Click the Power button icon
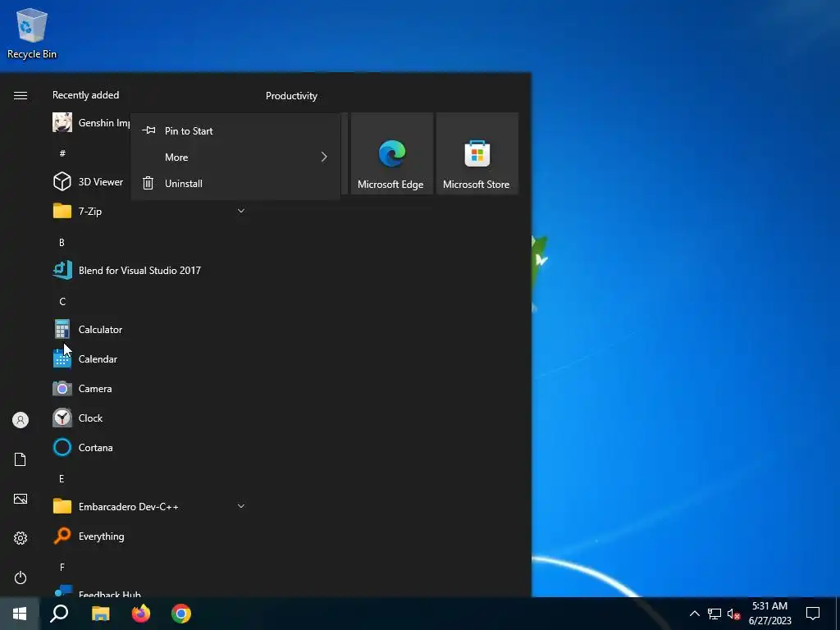The width and height of the screenshot is (840, 630). (x=21, y=577)
